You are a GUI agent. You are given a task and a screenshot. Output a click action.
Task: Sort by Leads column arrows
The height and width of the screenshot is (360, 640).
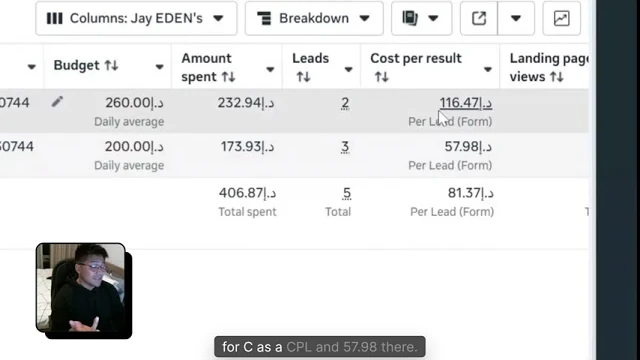(x=303, y=77)
